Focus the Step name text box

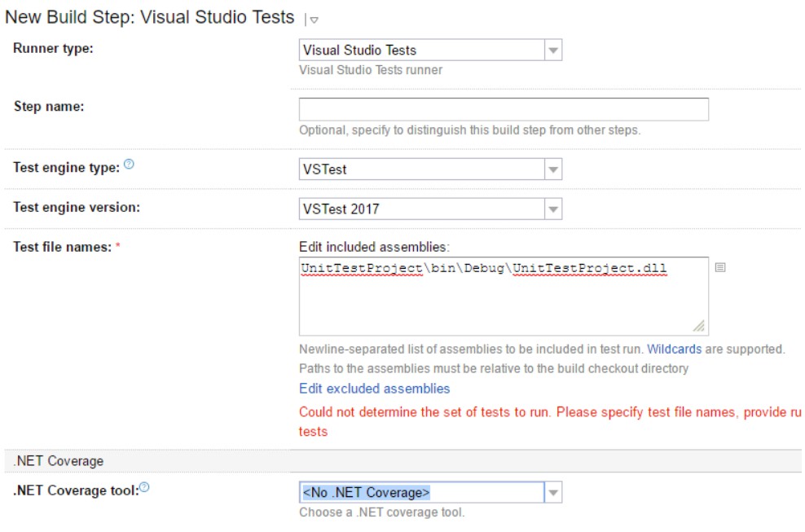click(504, 109)
